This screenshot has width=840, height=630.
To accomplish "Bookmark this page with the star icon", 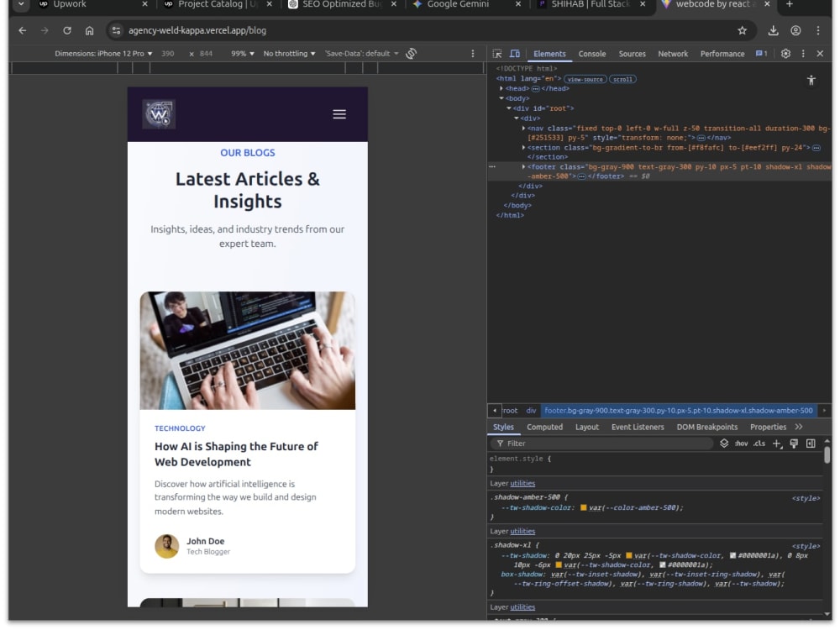I will tap(742, 30).
